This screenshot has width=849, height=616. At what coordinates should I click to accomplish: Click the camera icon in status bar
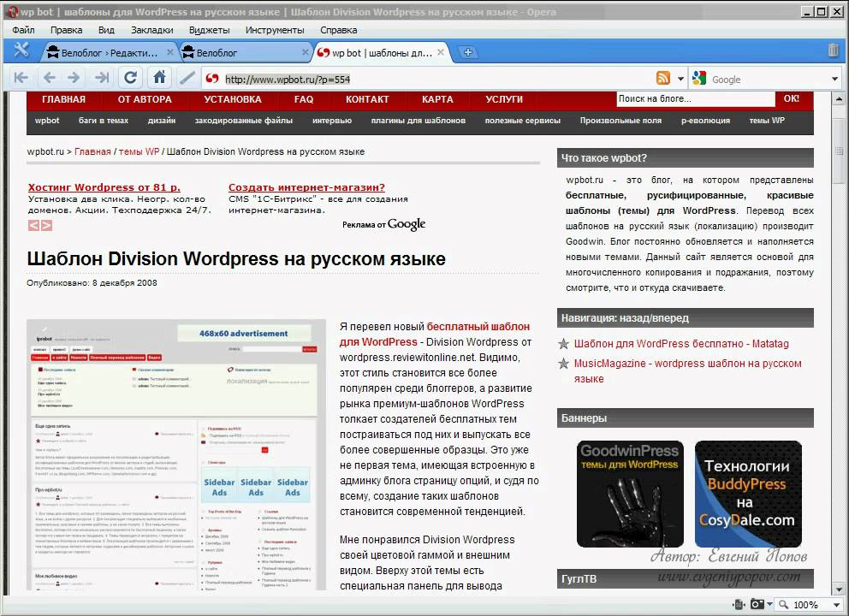tap(757, 605)
